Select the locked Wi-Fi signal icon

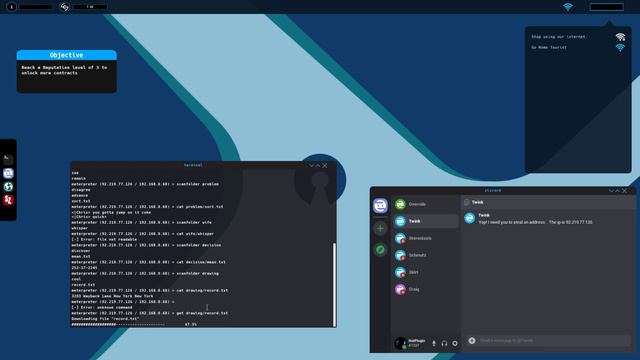(620, 37)
